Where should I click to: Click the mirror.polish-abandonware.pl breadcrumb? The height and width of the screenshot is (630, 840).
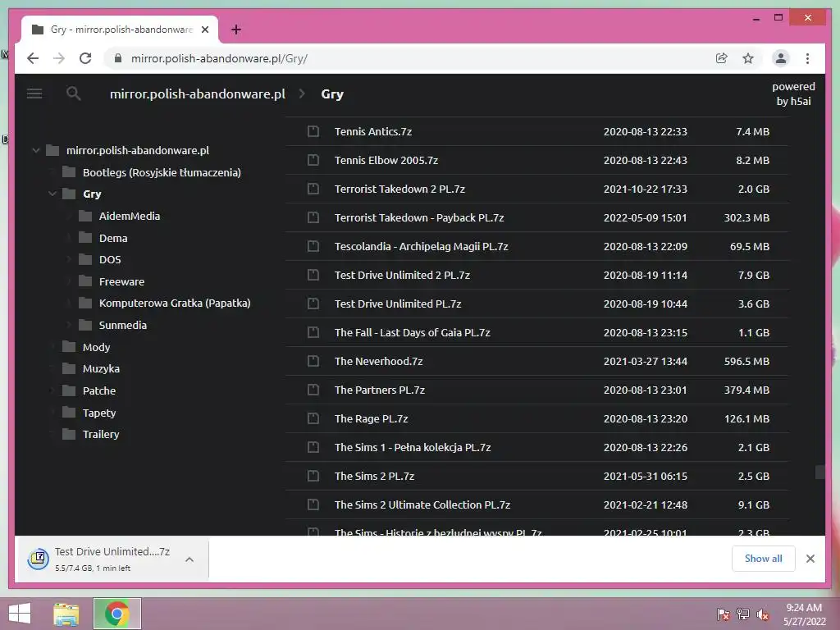[x=197, y=94]
